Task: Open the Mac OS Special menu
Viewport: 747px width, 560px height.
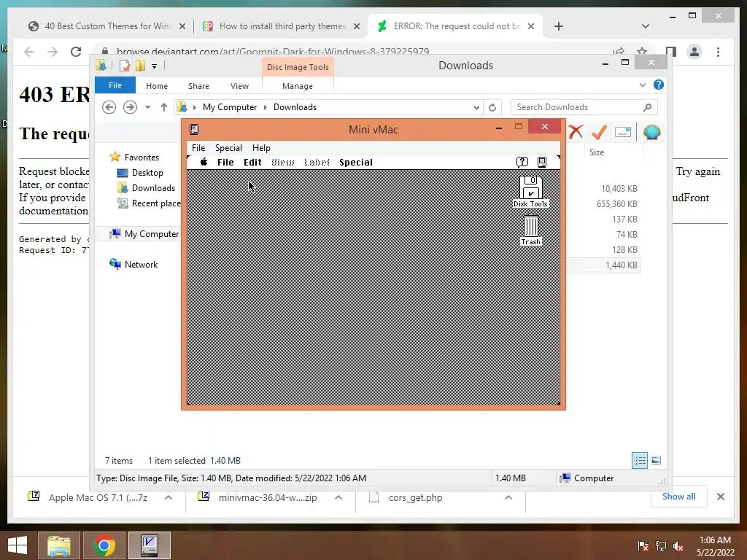Action: point(356,162)
